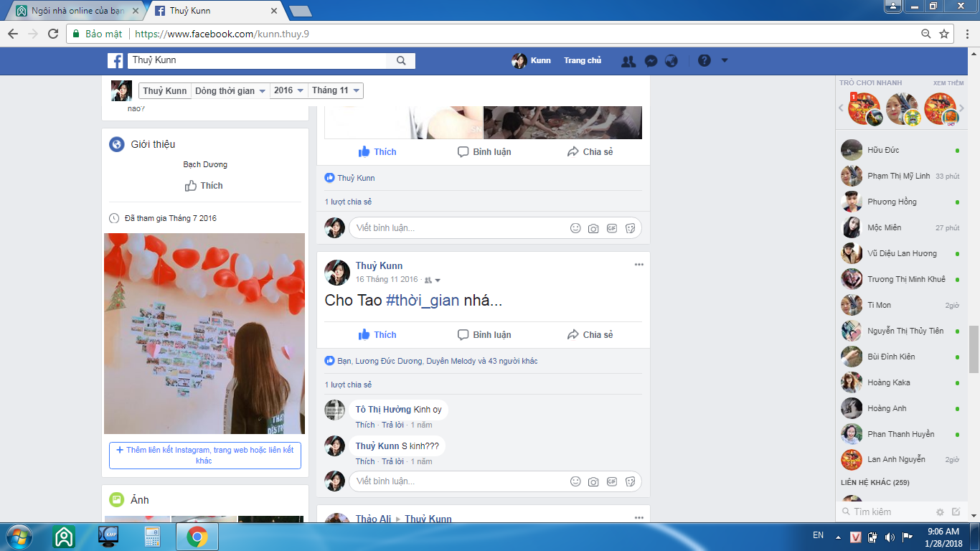Screen dimensions: 980x551
Task: Open Messenger icon in top bar
Action: 651,61
